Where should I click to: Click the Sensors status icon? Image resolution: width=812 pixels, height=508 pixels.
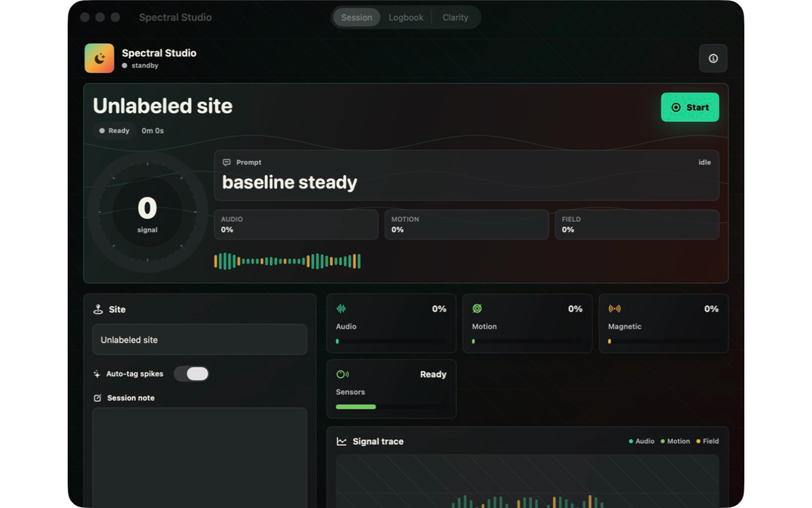coord(342,374)
